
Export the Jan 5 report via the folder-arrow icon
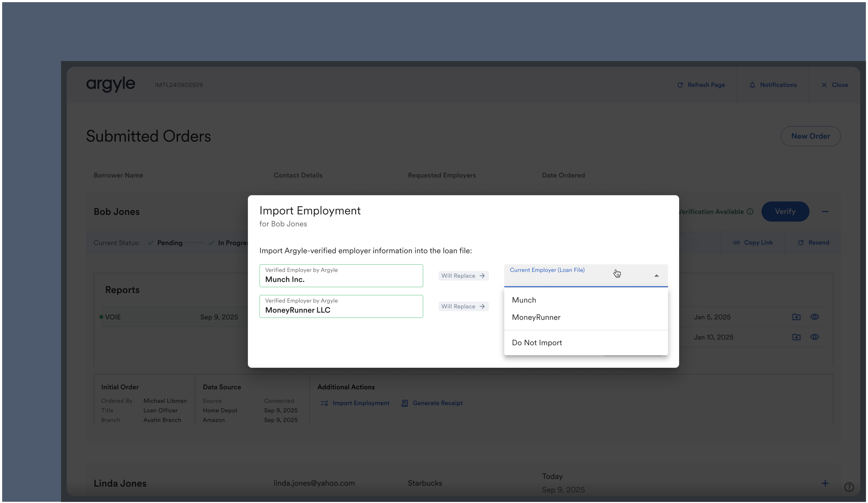[x=796, y=317]
